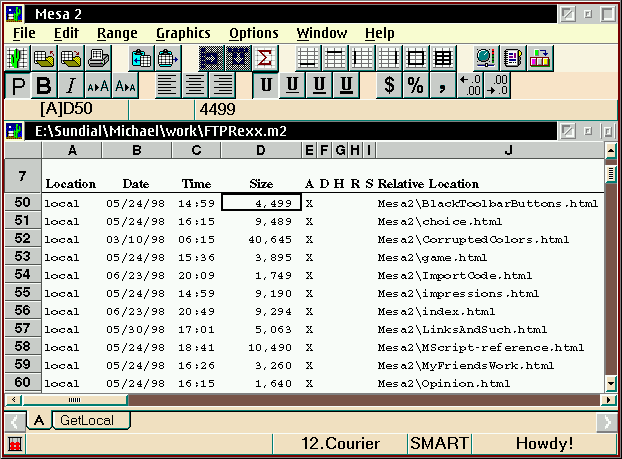Open the Graphics menu
The height and width of the screenshot is (459, 622).
pyautogui.click(x=183, y=33)
